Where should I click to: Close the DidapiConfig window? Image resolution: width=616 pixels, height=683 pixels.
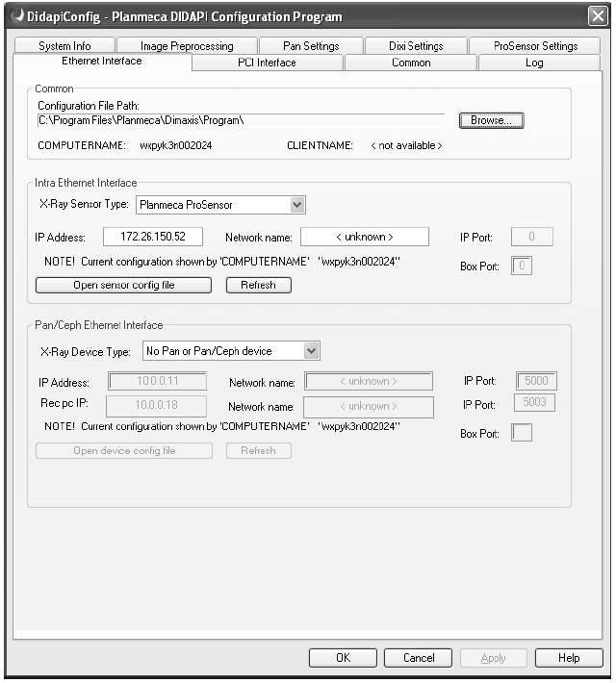coord(598,16)
